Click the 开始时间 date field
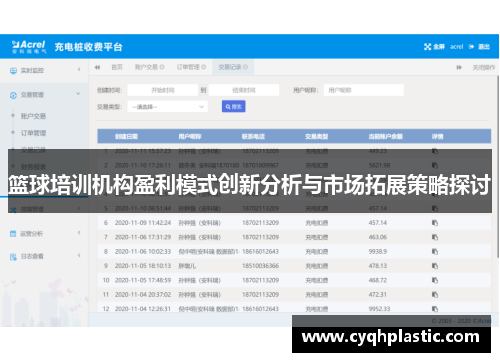This screenshot has width=500, height=362. 163,90
